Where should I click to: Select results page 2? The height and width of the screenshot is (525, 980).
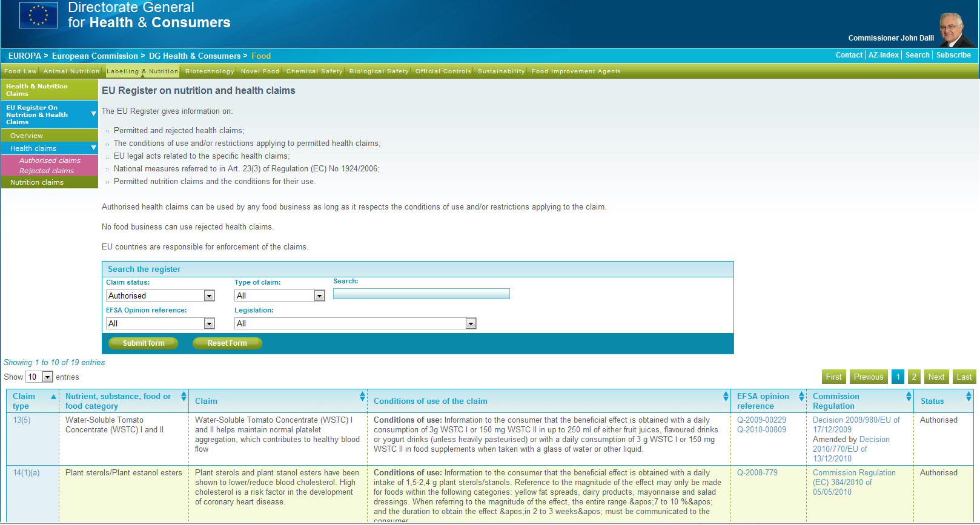(x=915, y=377)
